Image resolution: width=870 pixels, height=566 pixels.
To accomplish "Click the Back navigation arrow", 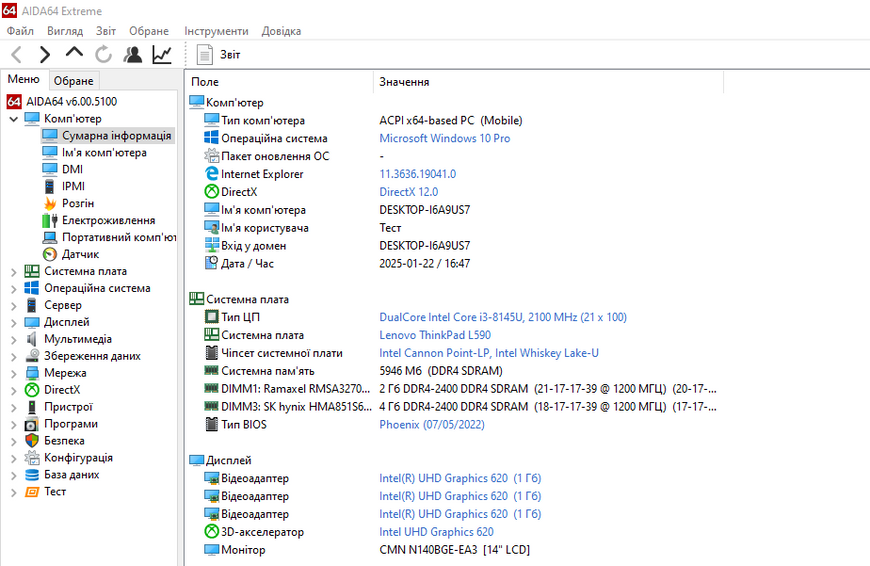I will click(x=17, y=54).
